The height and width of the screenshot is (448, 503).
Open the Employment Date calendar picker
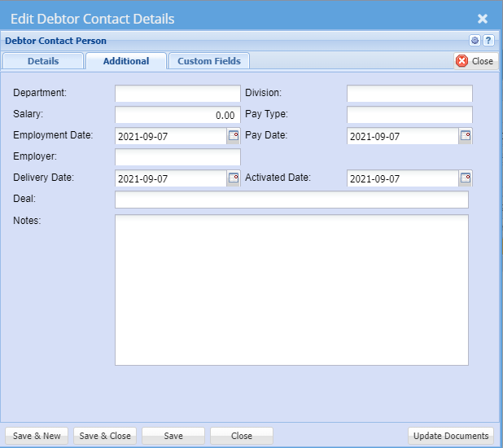click(x=234, y=136)
